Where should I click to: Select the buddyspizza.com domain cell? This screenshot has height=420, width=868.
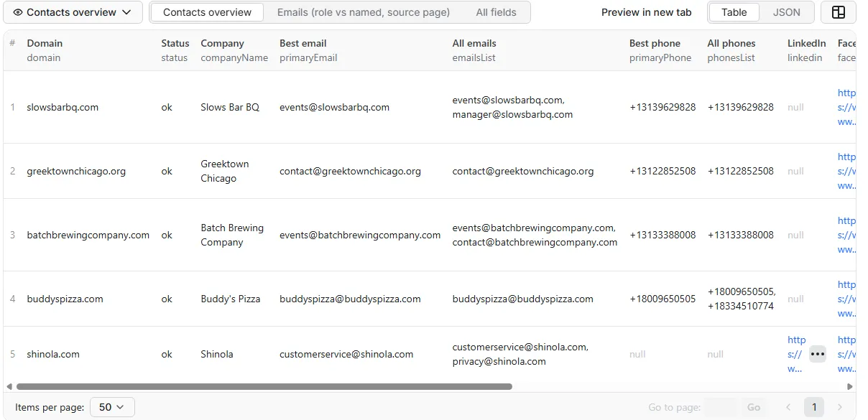pyautogui.click(x=65, y=299)
